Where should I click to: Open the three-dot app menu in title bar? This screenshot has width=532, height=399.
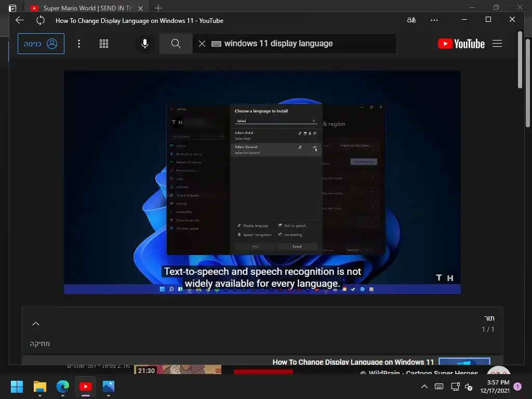pos(434,20)
